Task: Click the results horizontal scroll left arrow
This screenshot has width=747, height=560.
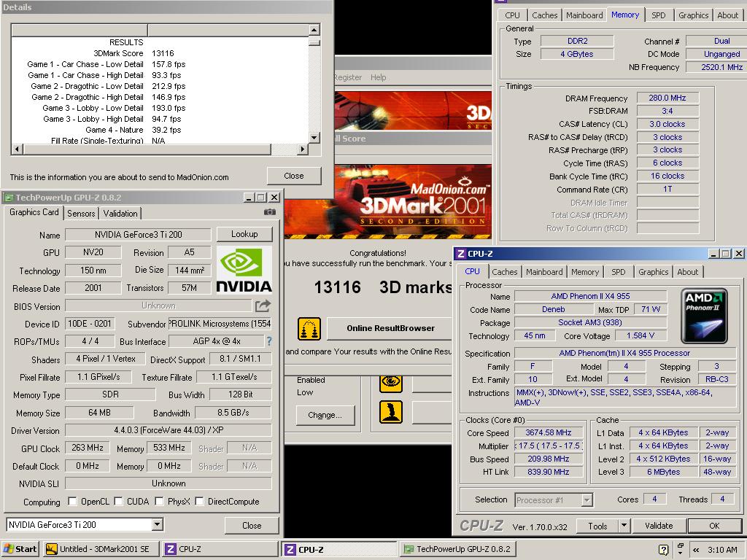Action: pyautogui.click(x=18, y=149)
